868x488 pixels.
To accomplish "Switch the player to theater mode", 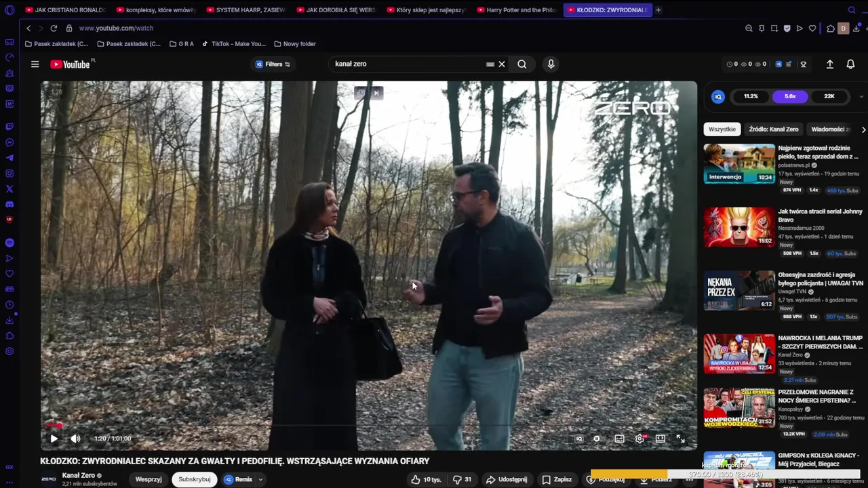I will point(660,439).
